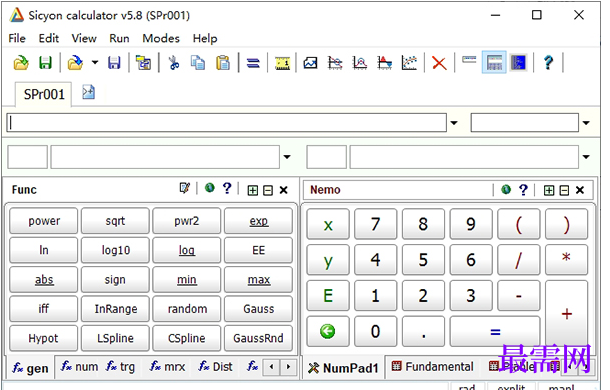
Task: Open the Run menu
Action: [119, 38]
